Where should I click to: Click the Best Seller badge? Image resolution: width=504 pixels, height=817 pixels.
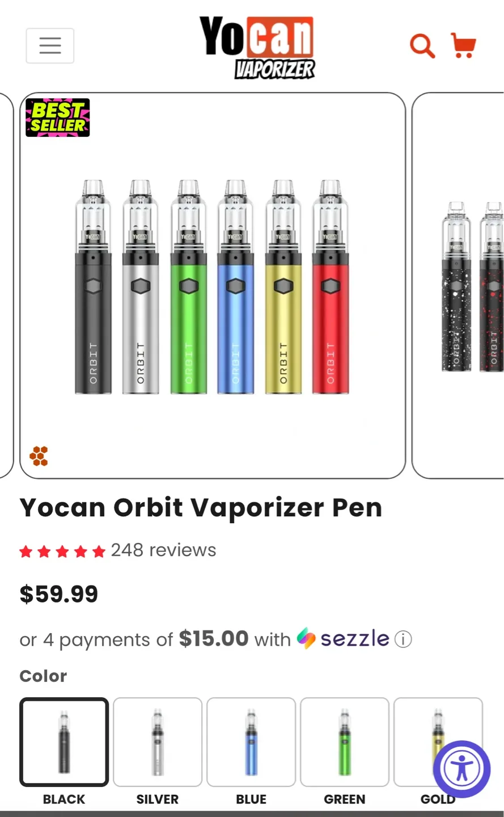tap(58, 117)
